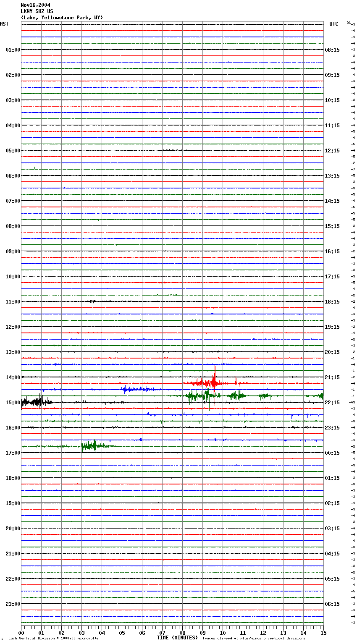Image resolution: width=357 pixels, height=644 pixels.
Task: Select minute 08 on the time axis
Action: (182, 633)
